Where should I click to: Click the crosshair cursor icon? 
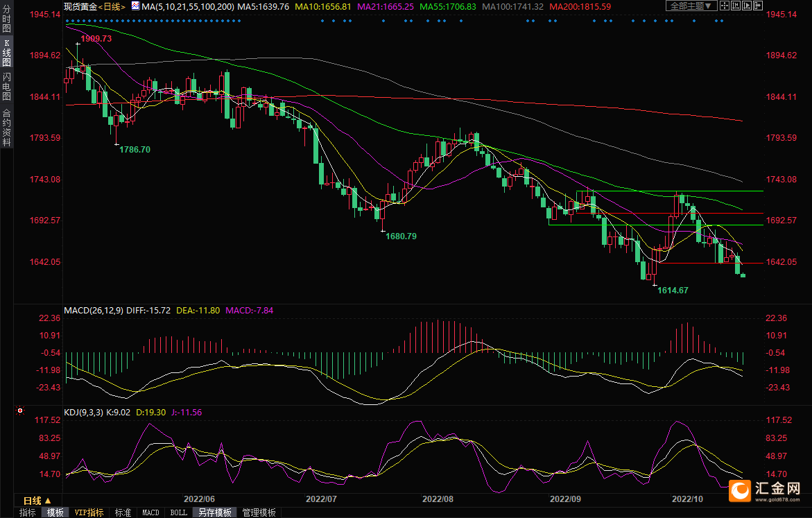[x=725, y=6]
